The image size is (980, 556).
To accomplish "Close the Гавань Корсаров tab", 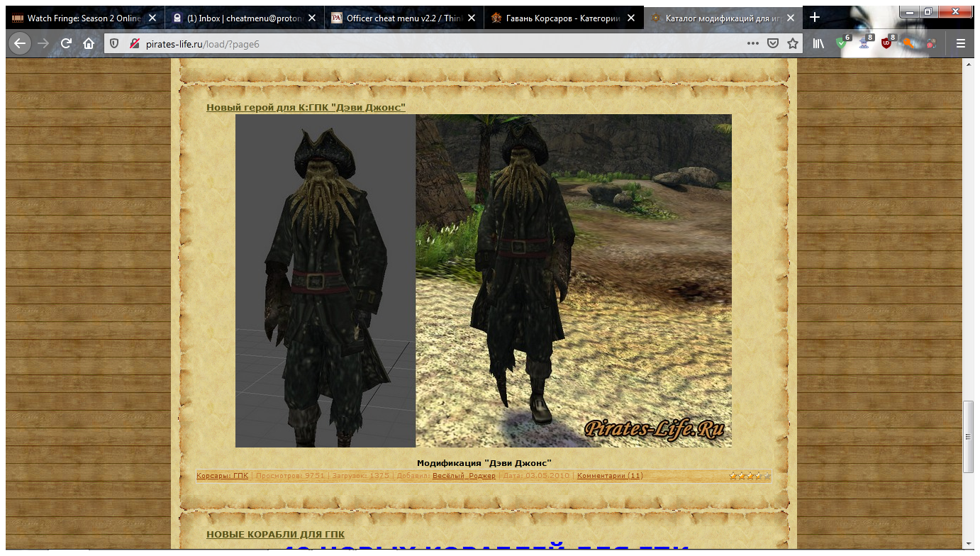I will [631, 18].
